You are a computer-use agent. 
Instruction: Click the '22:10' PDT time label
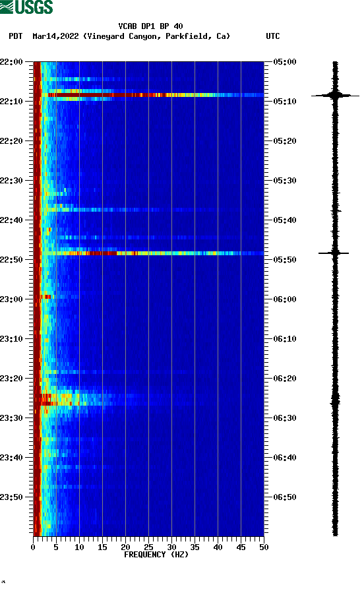[x=12, y=101]
